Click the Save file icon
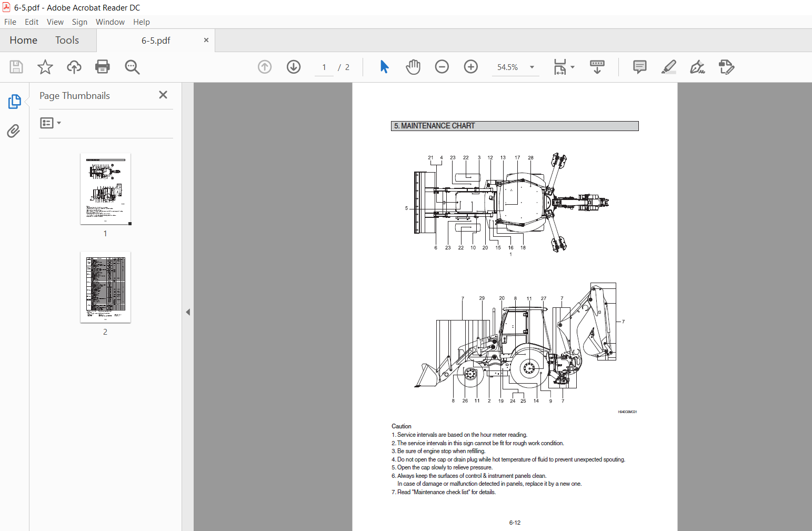Image resolution: width=812 pixels, height=531 pixels. pos(16,67)
